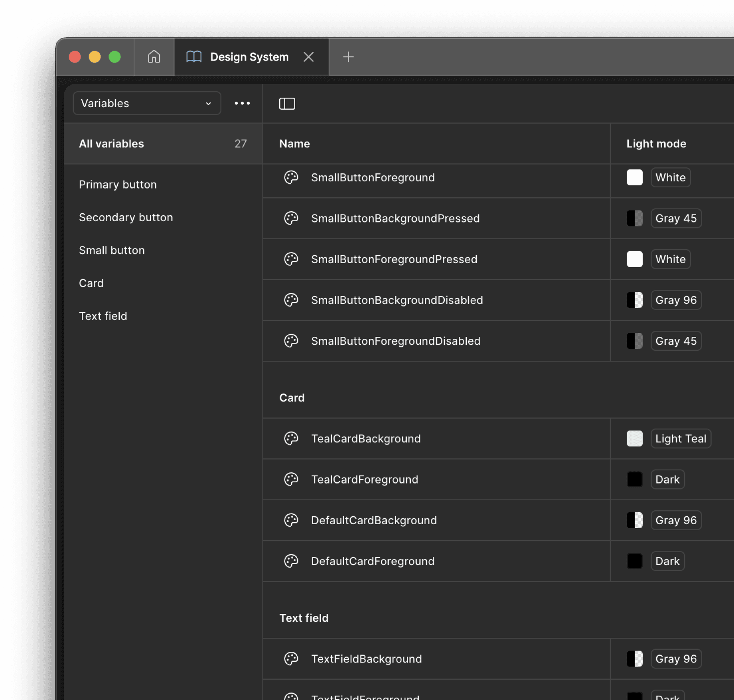Select the TealCardBackground variable name

pos(366,438)
